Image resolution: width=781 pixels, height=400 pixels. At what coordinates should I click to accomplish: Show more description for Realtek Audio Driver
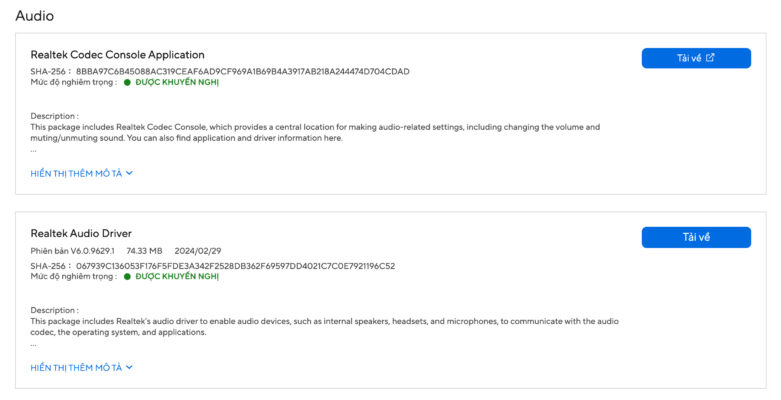tap(81, 367)
